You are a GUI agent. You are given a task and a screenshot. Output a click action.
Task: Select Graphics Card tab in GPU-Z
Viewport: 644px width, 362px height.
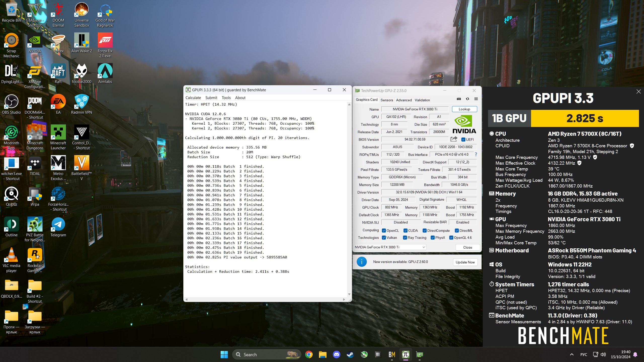[367, 100]
